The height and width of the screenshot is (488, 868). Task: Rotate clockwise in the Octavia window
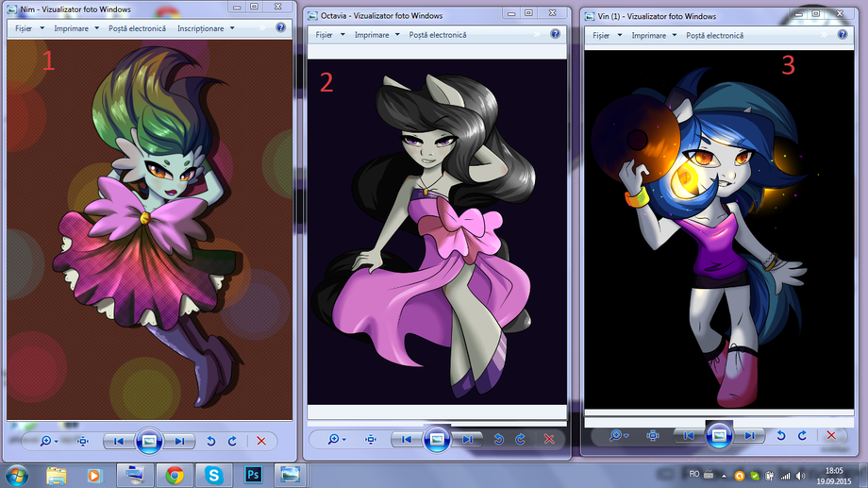coord(521,439)
